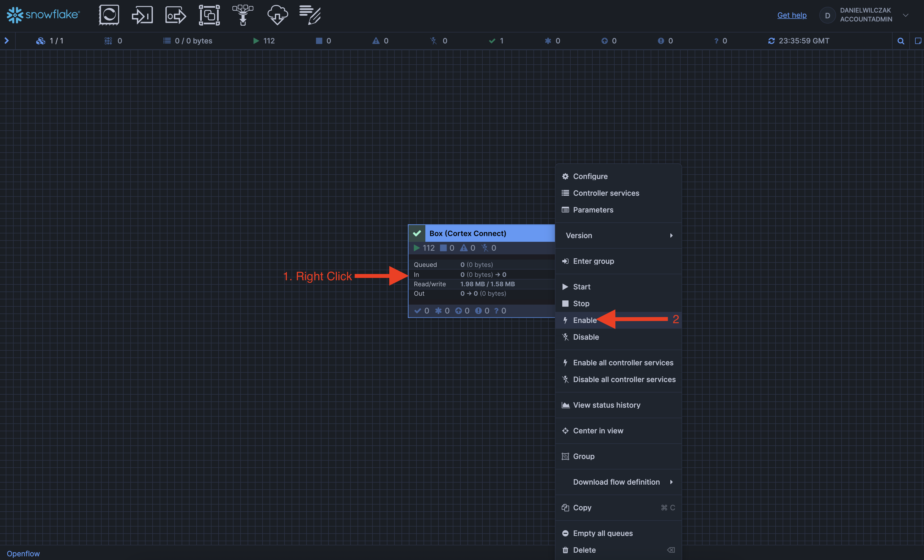Viewport: 924px width, 560px height.
Task: Click the Process Group toolbar icon
Action: pos(209,15)
